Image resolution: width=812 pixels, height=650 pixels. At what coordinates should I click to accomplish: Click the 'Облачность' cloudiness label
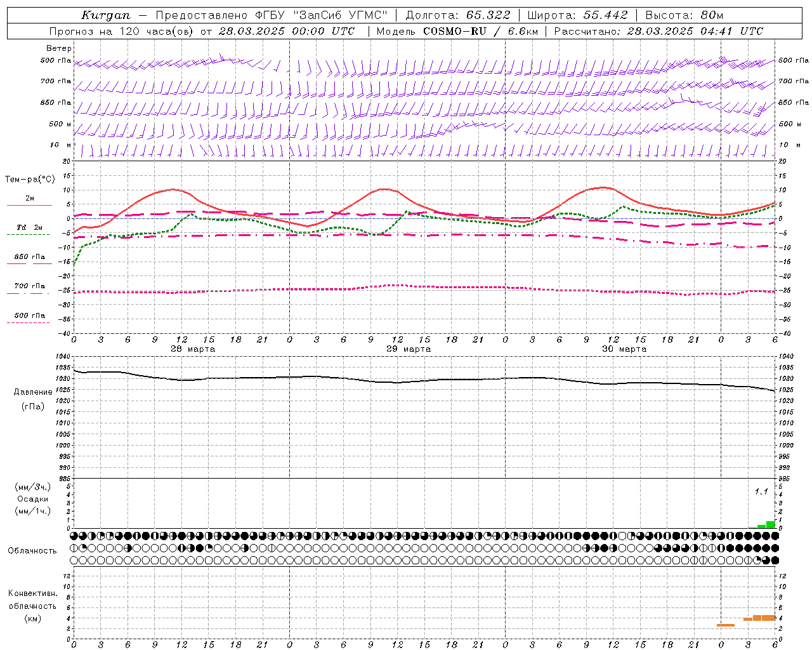(32, 550)
